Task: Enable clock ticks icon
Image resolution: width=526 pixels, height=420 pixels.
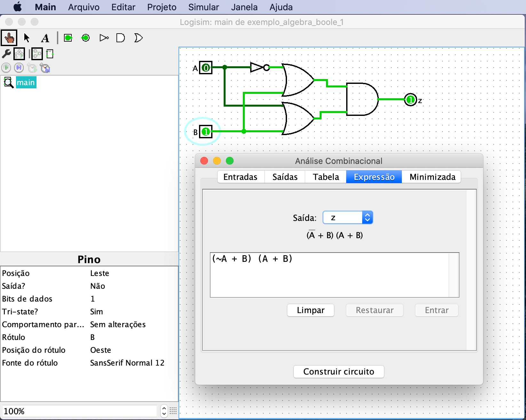Action: point(32,68)
